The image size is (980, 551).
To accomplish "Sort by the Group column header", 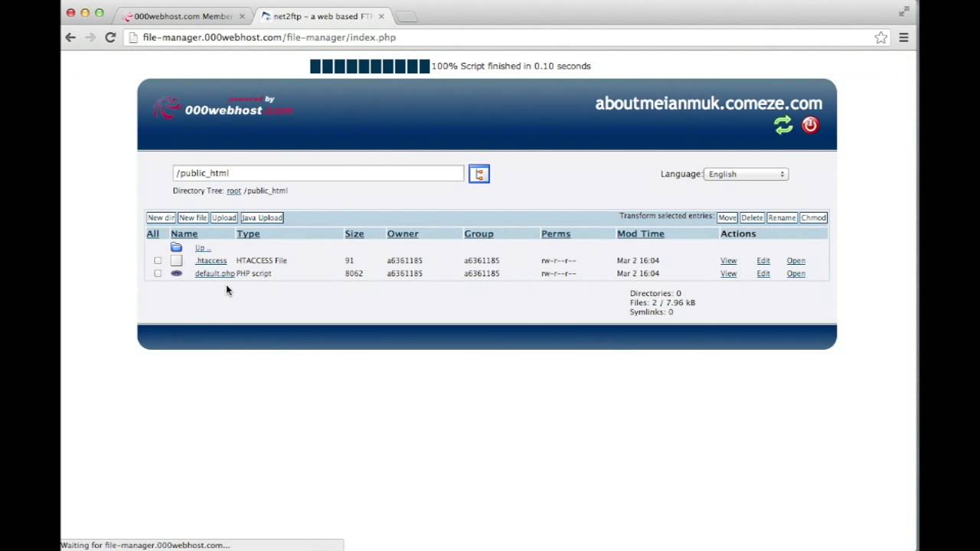I will coord(479,233).
